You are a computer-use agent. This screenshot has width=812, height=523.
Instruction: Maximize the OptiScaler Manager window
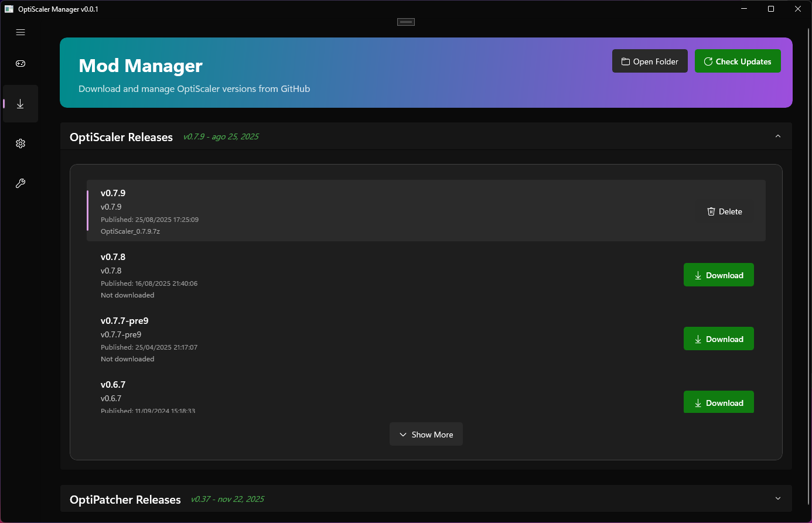point(771,9)
